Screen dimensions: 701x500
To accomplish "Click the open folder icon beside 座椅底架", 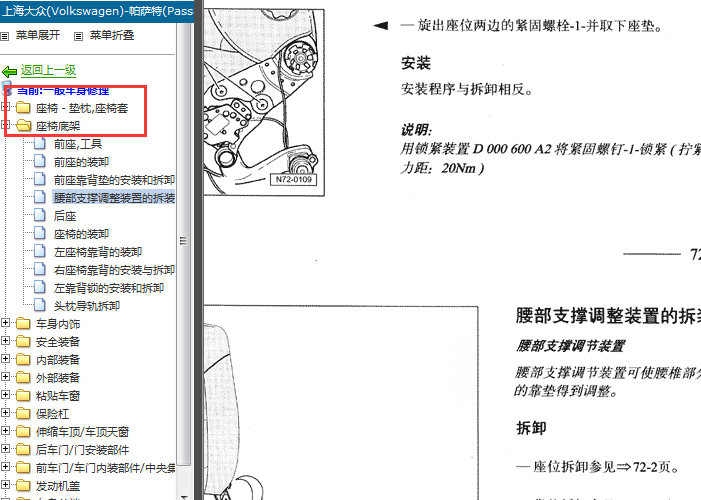I will (x=23, y=126).
